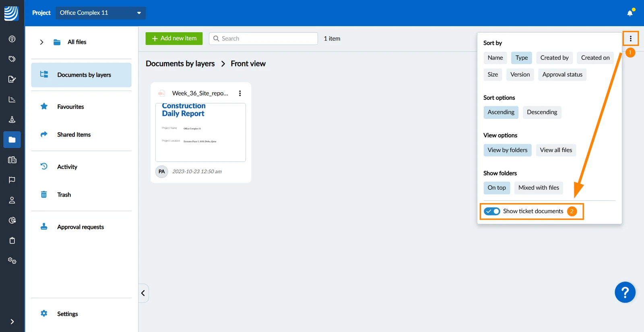Click the Search input field
This screenshot has height=332, width=644.
click(x=263, y=38)
